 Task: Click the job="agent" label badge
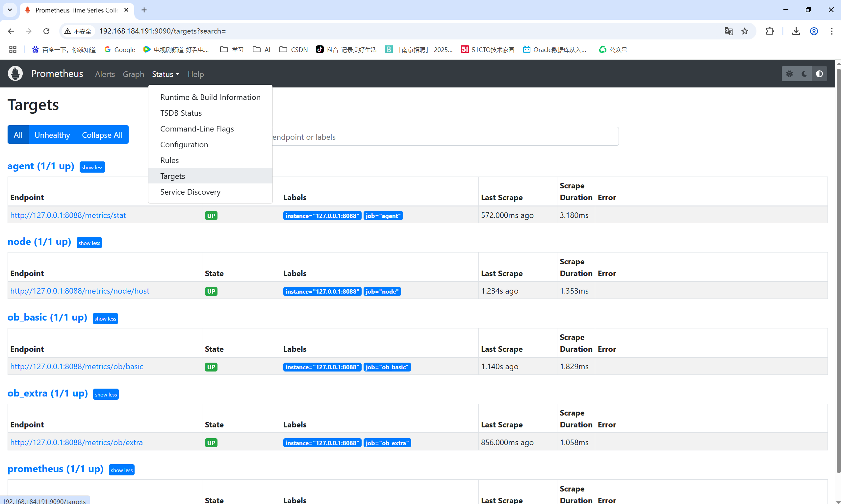click(x=383, y=216)
